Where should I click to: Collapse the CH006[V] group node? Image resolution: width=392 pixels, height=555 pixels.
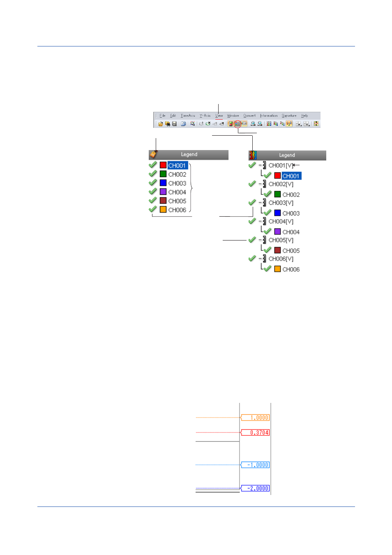coord(261,259)
